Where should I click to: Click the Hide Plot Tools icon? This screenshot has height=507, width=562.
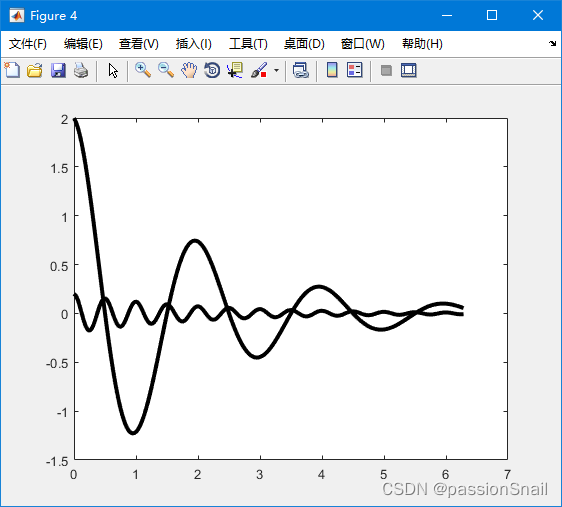(x=386, y=70)
